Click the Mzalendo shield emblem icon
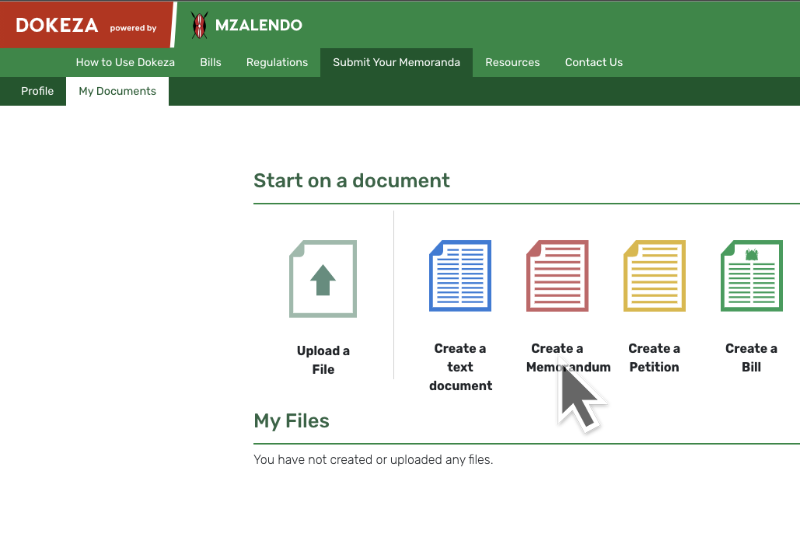Screen dimensions: 800x558 pos(200,25)
